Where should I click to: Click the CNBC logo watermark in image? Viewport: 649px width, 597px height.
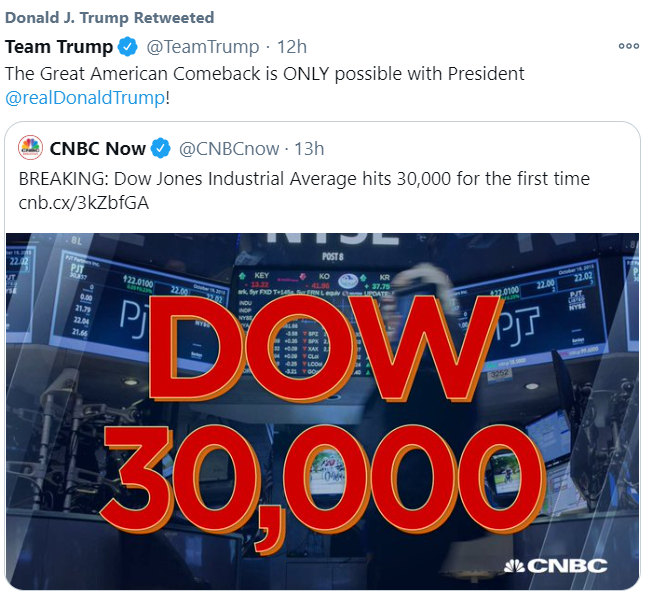[555, 565]
